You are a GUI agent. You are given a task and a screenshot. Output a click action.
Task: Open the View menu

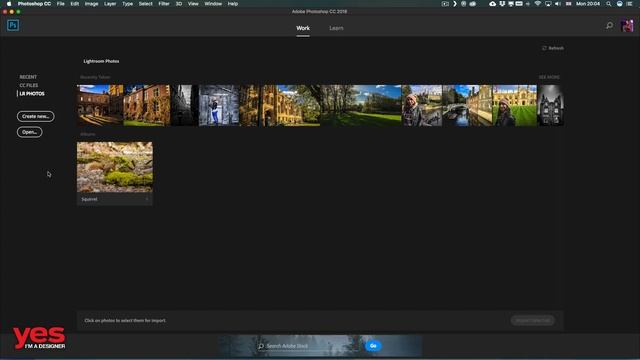(x=193, y=4)
